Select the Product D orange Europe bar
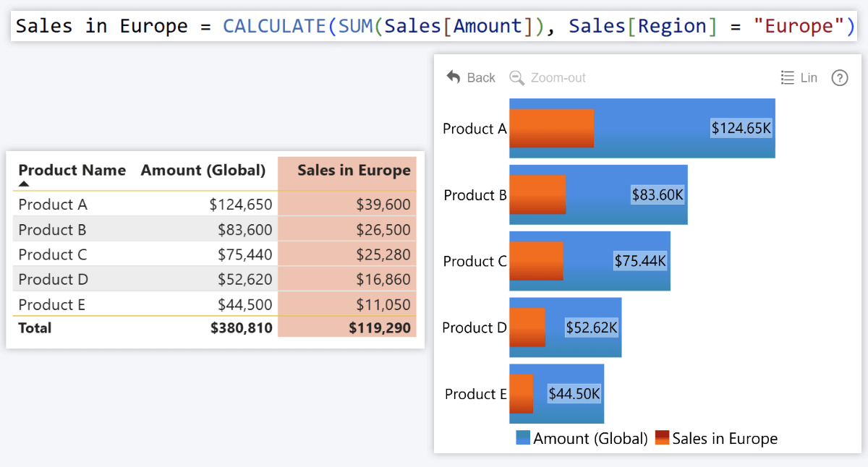The width and height of the screenshot is (868, 467). coord(527,327)
